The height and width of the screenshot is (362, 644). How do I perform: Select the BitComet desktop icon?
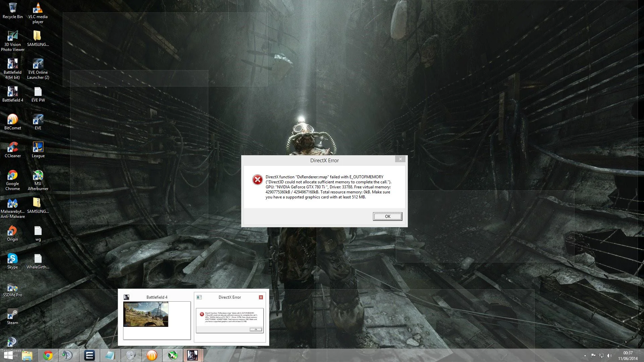[x=13, y=122]
